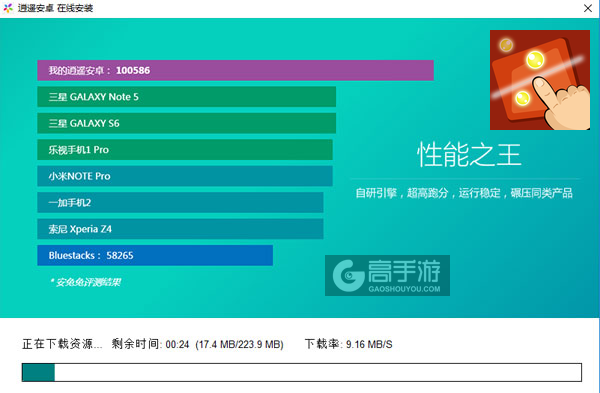
Task: Close the 逍遥安卓 installer window
Action: (x=588, y=8)
